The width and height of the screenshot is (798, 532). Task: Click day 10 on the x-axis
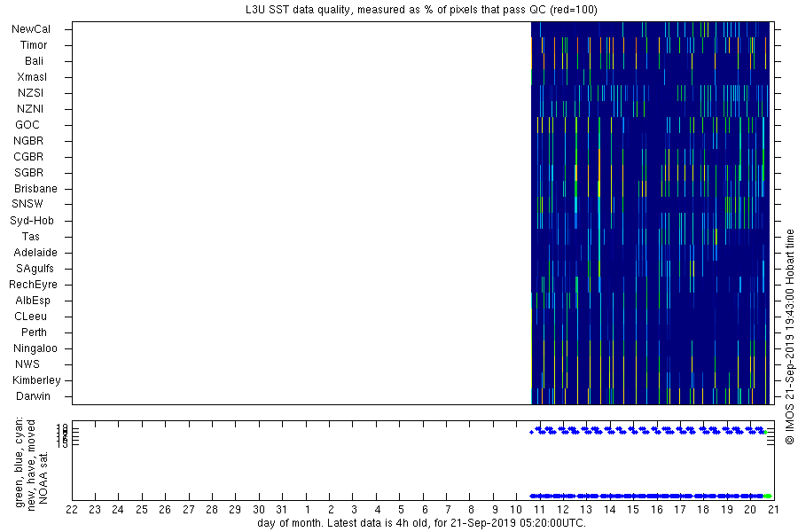pyautogui.click(x=515, y=510)
